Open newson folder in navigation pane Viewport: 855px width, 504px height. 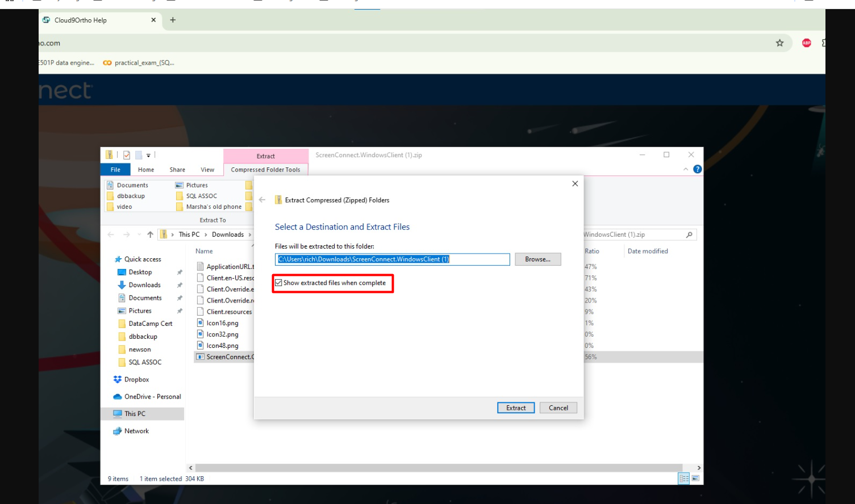(139, 350)
